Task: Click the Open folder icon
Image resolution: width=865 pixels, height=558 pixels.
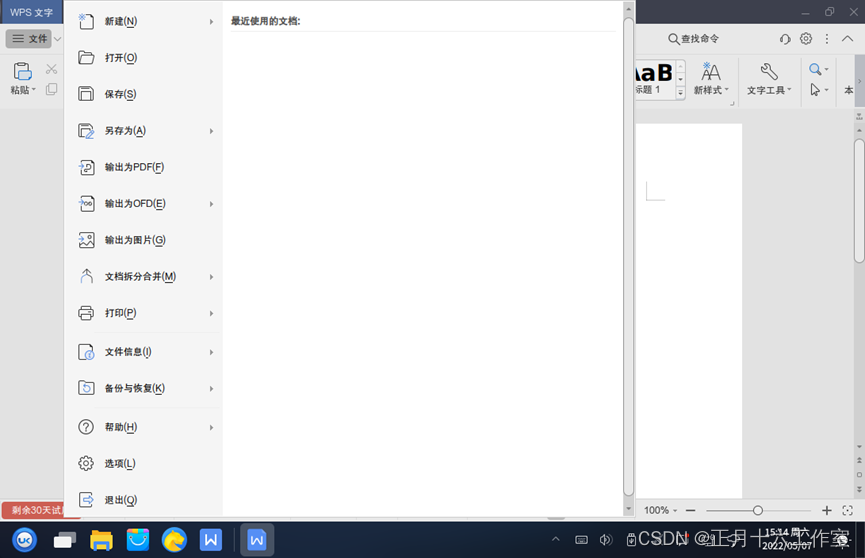Action: tap(86, 58)
